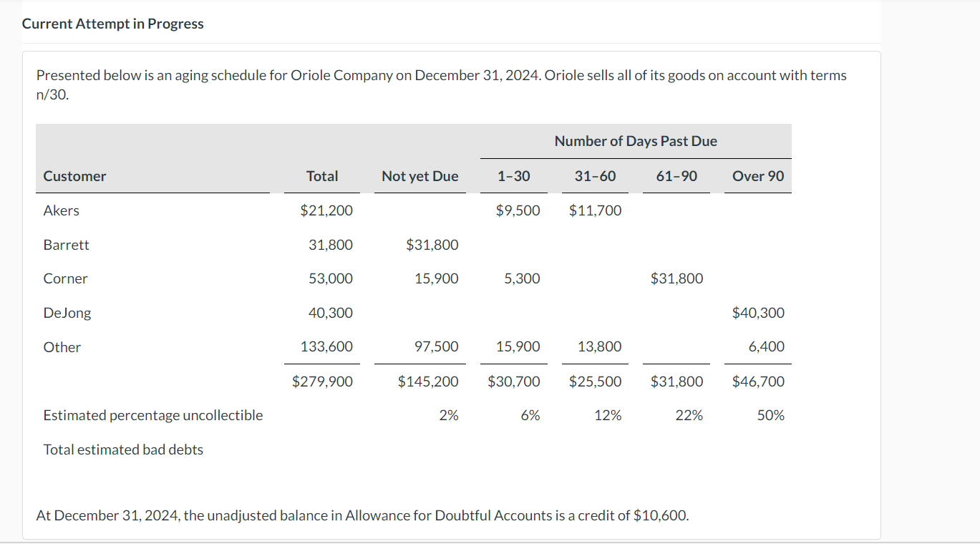Click the 'Current Attempt in Progress' heading
This screenshot has width=980, height=544.
[x=112, y=24]
